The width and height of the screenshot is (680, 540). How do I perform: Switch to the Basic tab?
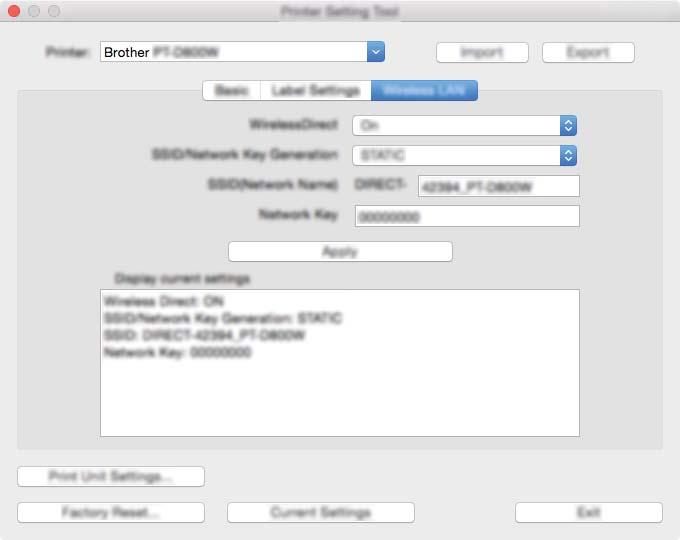tap(232, 91)
